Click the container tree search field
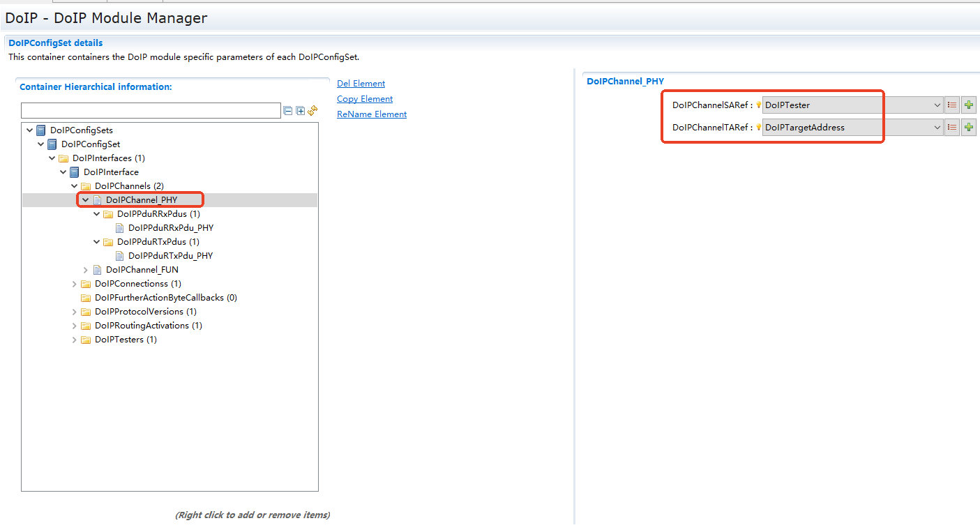The height and width of the screenshot is (530, 980). point(151,111)
